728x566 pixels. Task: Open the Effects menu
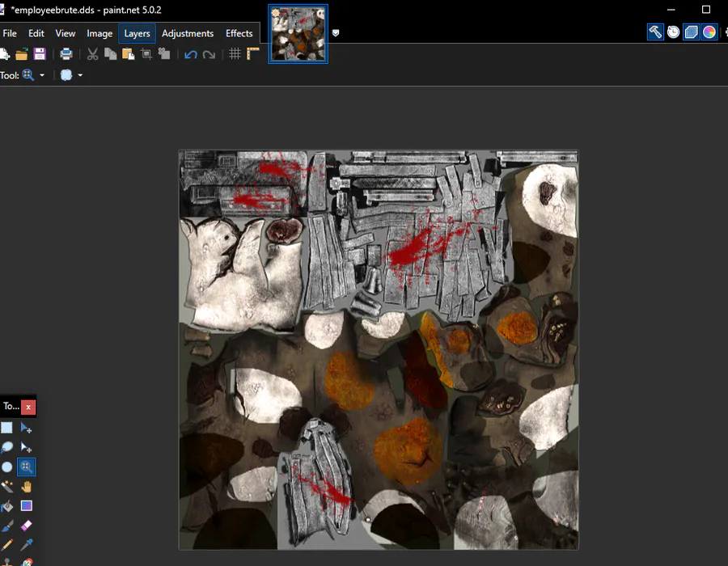click(x=239, y=33)
